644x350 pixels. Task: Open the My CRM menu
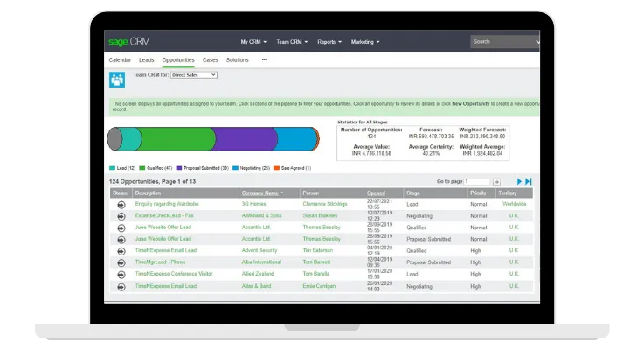click(253, 42)
